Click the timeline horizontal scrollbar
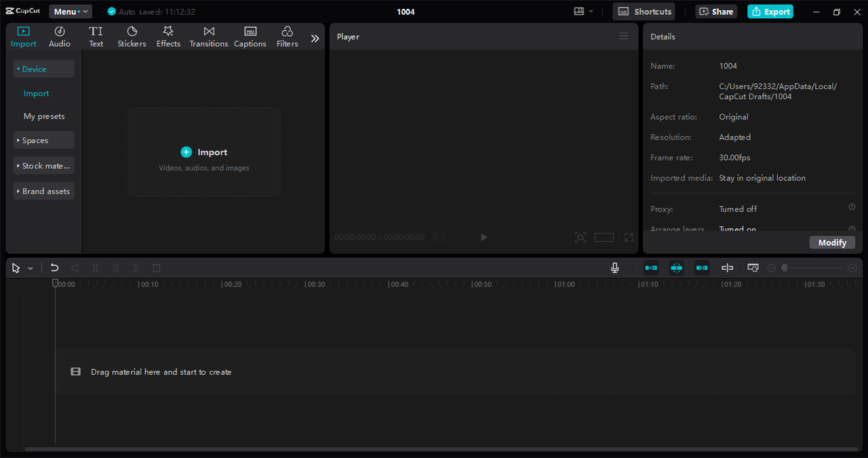This screenshot has height=458, width=868. (x=441, y=449)
